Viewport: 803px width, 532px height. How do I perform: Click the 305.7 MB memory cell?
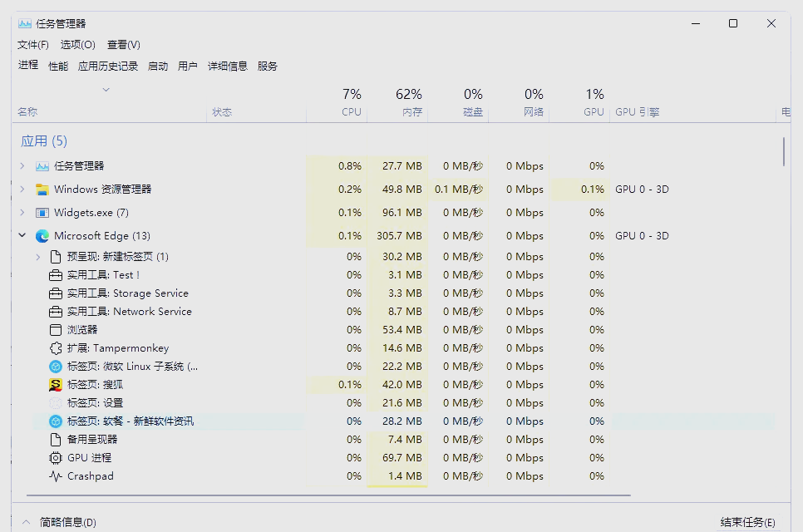[400, 236]
